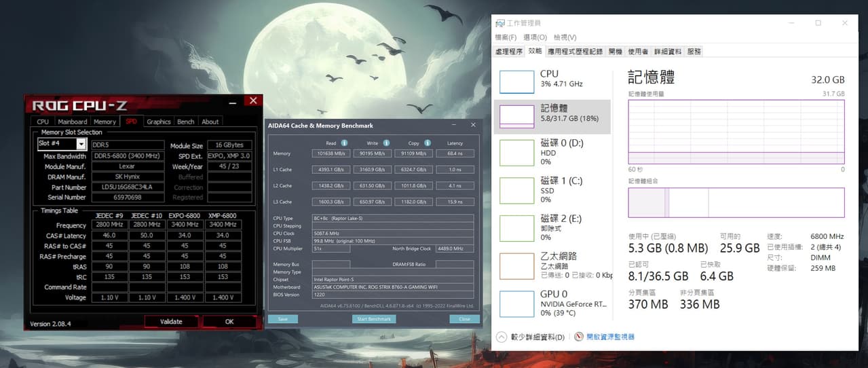Click the Memory Copy value 91109 MB/s
This screenshot has height=368, width=868.
coord(414,153)
